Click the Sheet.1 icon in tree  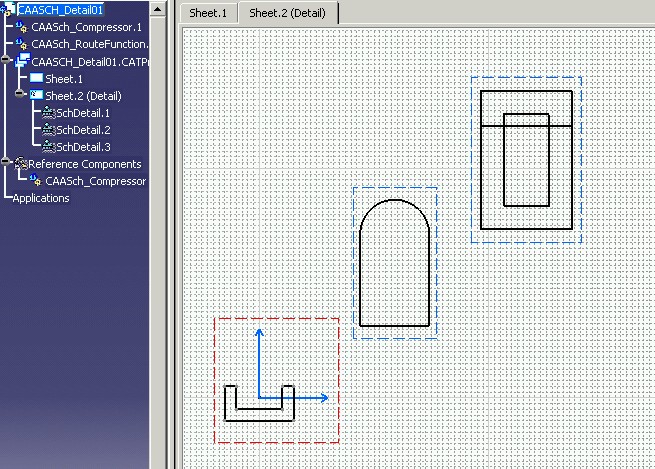click(36, 78)
